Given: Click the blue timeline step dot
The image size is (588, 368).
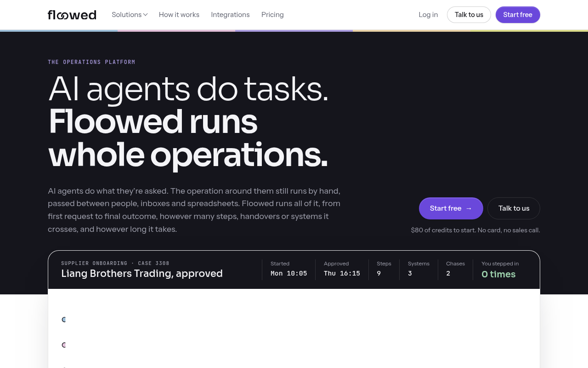Looking at the screenshot, I should point(64,319).
